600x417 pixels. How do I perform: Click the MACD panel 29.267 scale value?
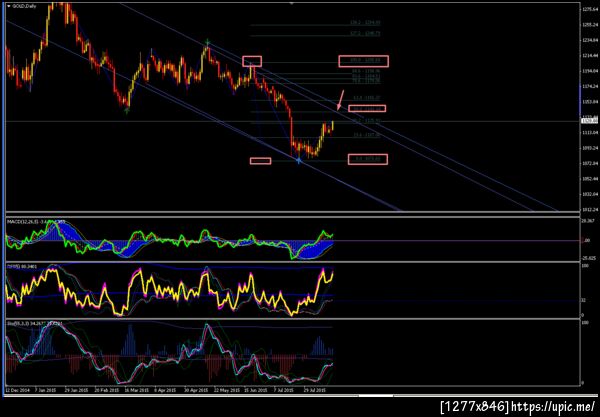pos(589,221)
